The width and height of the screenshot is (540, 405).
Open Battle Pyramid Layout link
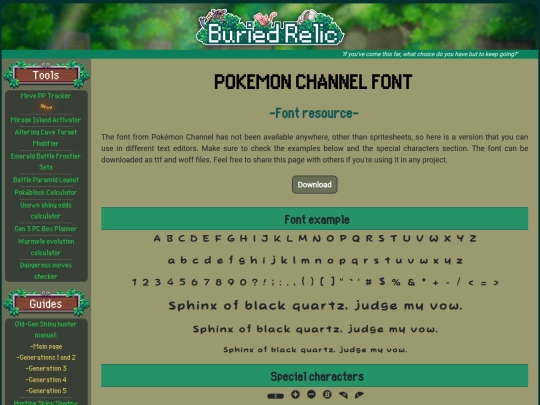[46, 180]
